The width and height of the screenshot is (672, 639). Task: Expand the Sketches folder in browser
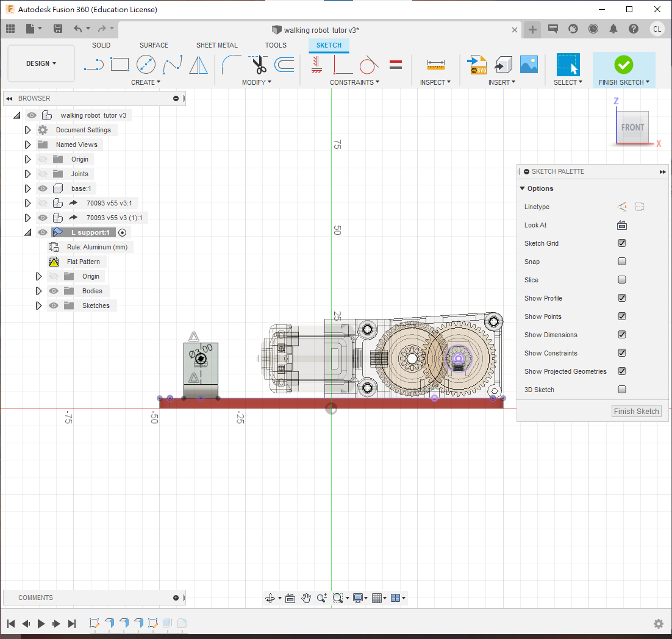click(38, 305)
